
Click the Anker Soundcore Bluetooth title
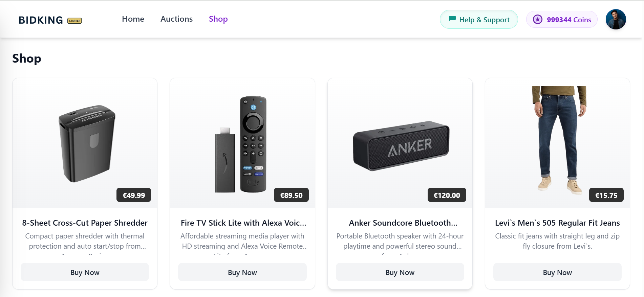click(x=403, y=223)
